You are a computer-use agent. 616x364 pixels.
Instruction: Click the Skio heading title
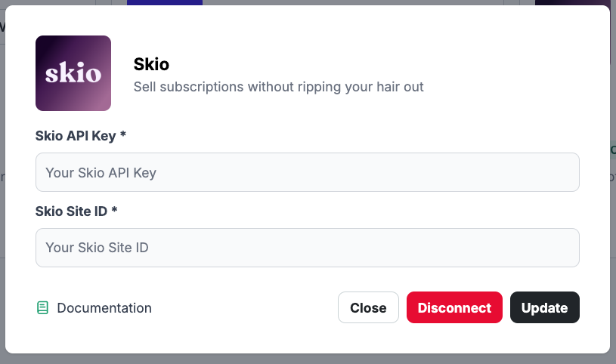pyautogui.click(x=151, y=64)
